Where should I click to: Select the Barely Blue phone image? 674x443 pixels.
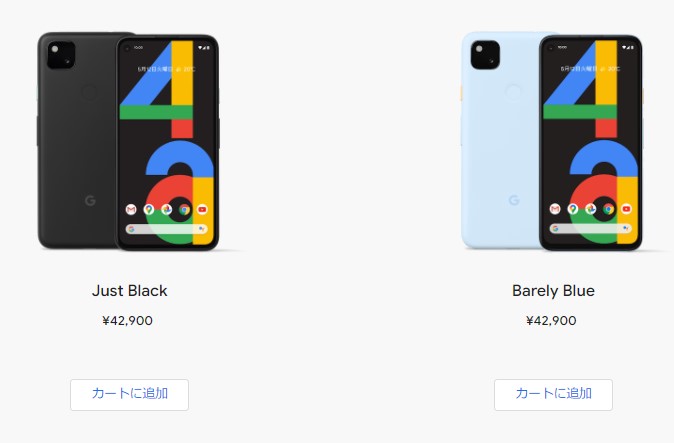coord(552,141)
